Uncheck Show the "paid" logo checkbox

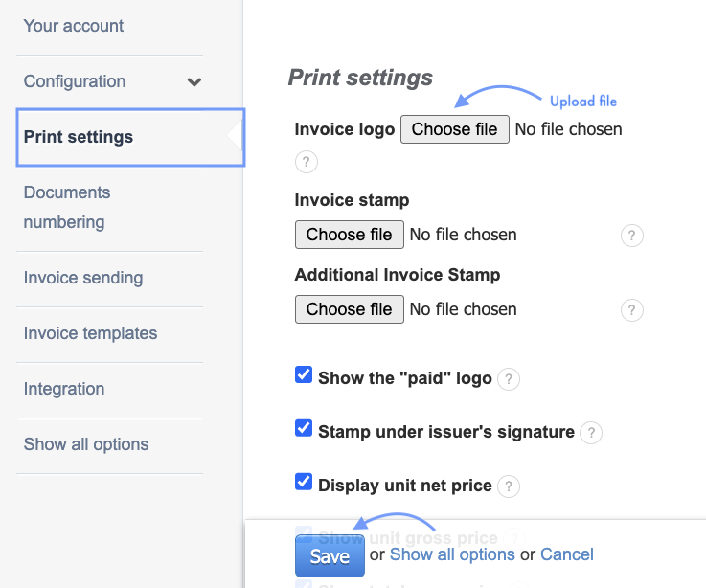tap(304, 376)
